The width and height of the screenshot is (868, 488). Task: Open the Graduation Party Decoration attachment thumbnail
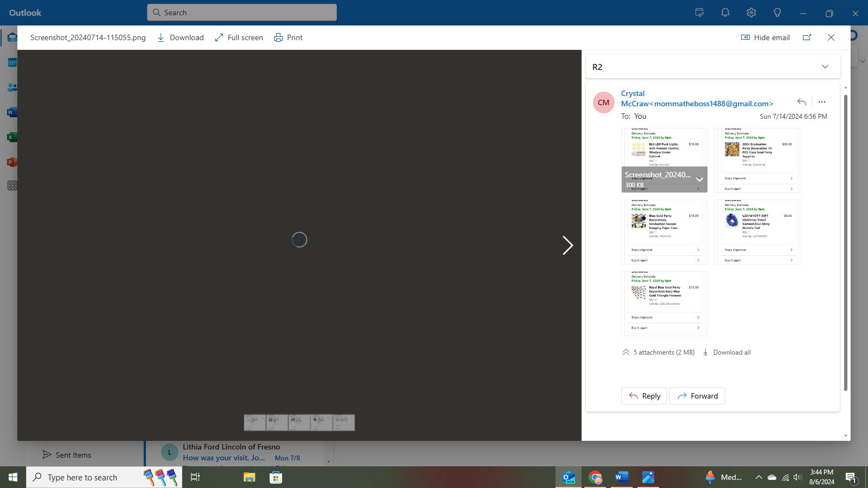757,160
